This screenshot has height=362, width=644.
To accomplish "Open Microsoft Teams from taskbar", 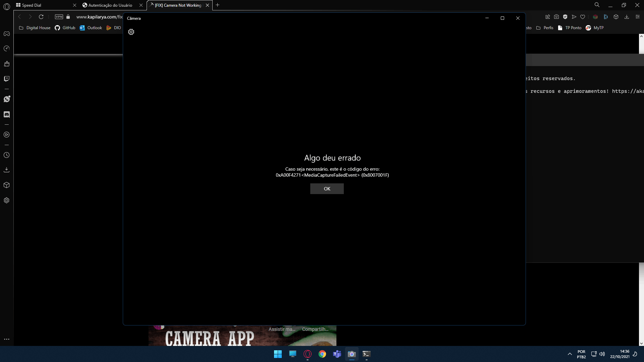I will point(337,354).
